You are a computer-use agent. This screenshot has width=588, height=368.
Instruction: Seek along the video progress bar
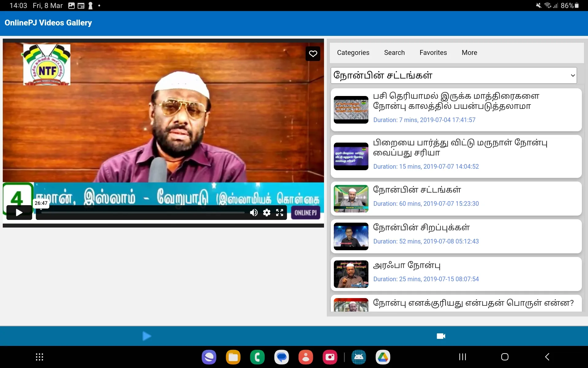[143, 213]
